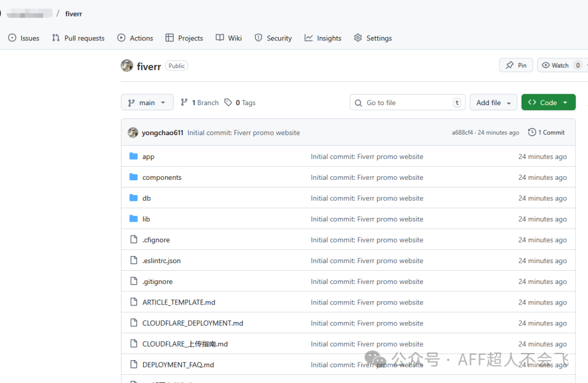Click the file icon for DEPLOYMENT_FAQ.md

click(133, 364)
